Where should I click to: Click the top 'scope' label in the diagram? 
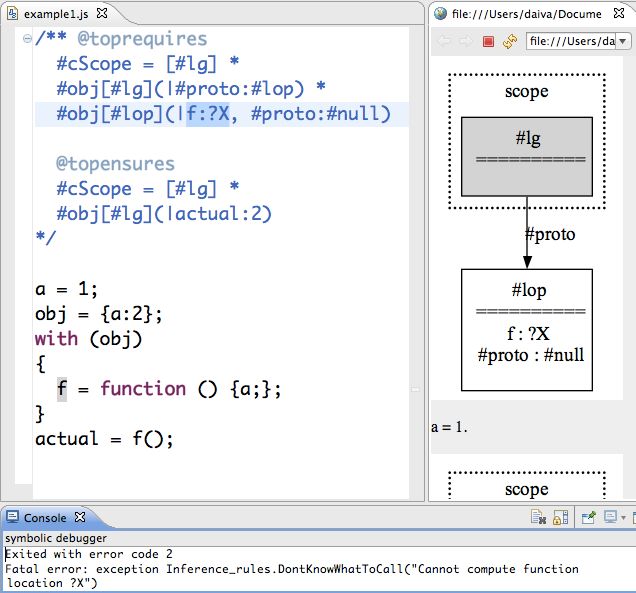coord(526,92)
